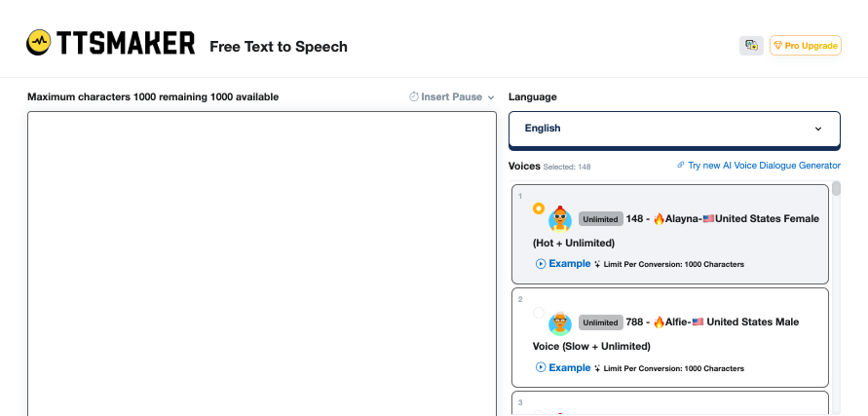The width and height of the screenshot is (868, 416).
Task: Open the language translate icon button
Action: point(751,46)
